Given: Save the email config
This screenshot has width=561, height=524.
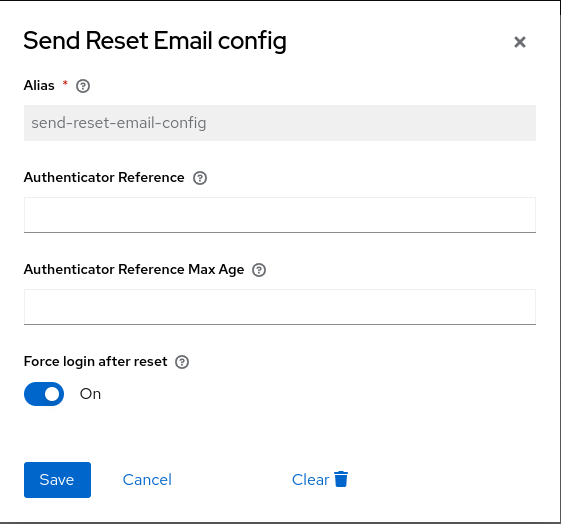Looking at the screenshot, I should tap(57, 480).
